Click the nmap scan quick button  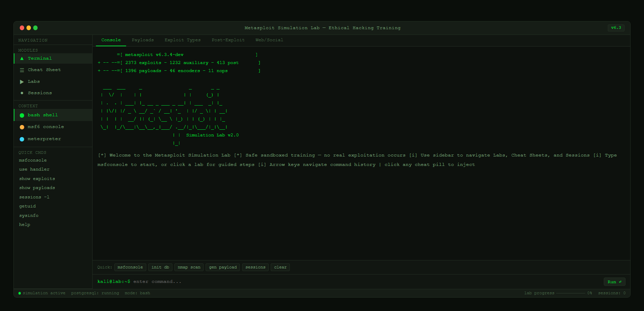pyautogui.click(x=189, y=267)
